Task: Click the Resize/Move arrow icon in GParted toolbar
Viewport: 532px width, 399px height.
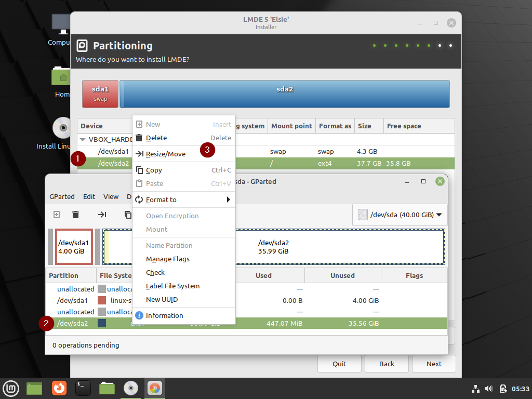Action: pyautogui.click(x=102, y=215)
